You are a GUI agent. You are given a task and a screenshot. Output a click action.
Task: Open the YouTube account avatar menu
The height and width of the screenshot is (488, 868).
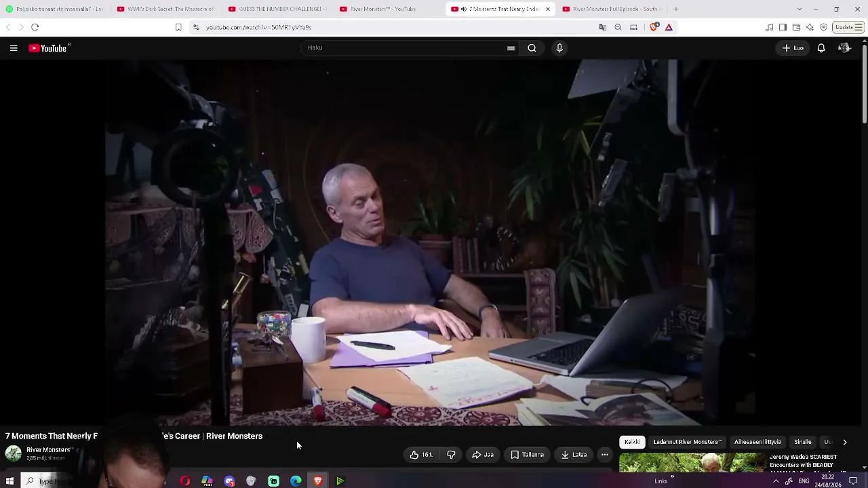(844, 48)
